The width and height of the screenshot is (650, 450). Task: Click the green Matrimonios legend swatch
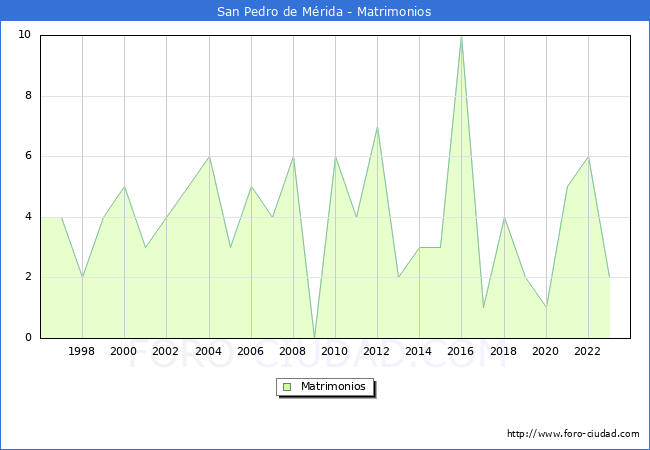pyautogui.click(x=287, y=387)
